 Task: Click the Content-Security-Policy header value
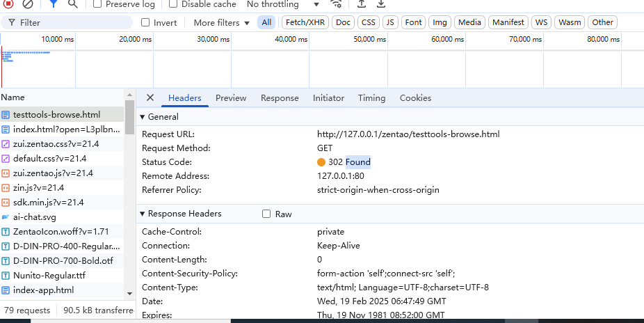(386, 274)
